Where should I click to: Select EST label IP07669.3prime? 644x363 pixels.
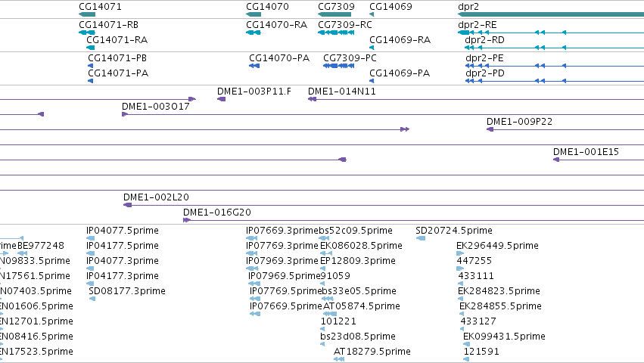coord(282,231)
